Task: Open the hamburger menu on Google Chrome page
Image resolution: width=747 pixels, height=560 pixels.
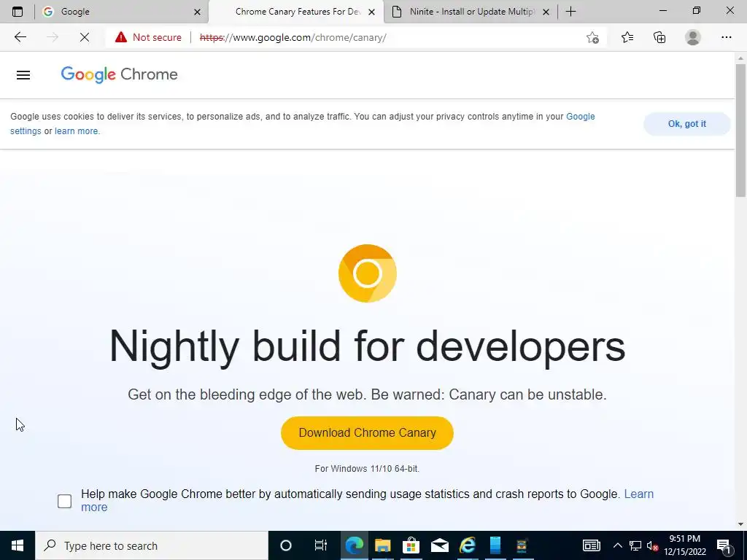Action: tap(23, 75)
